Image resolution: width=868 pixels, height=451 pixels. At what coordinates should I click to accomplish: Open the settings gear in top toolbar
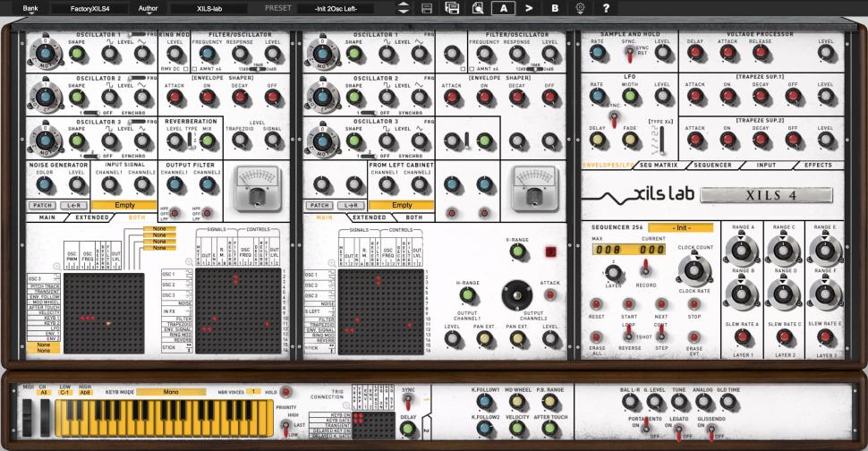[x=580, y=8]
